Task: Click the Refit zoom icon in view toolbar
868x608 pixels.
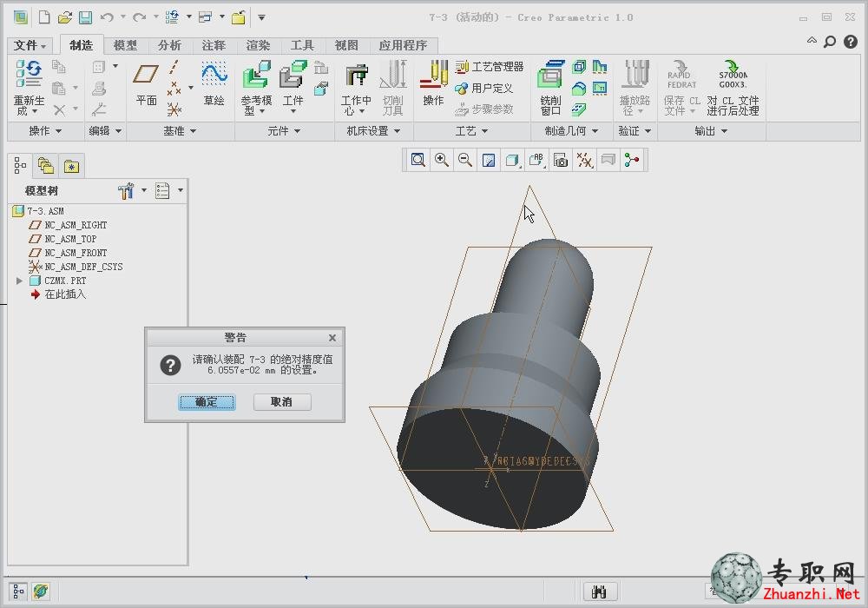Action: [418, 161]
